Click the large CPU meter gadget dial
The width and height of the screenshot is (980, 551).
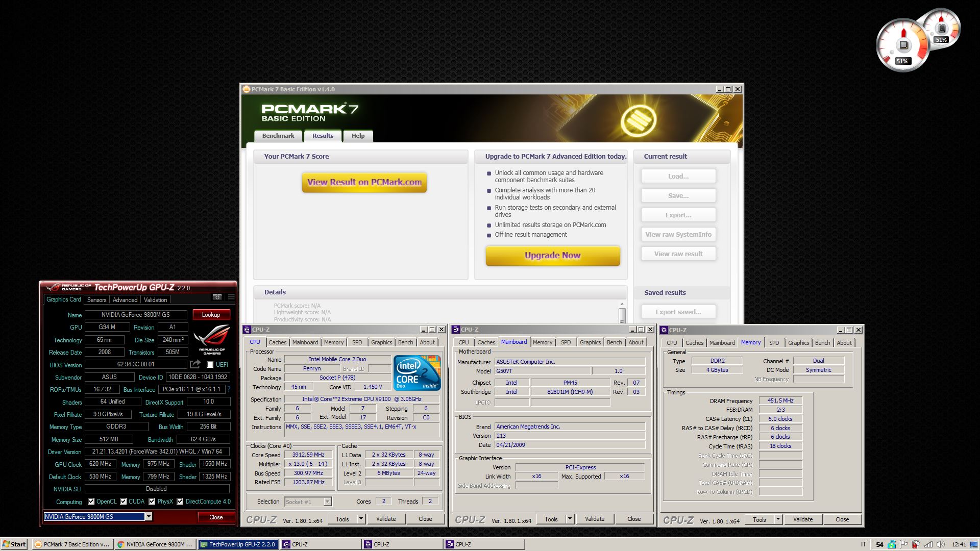902,45
